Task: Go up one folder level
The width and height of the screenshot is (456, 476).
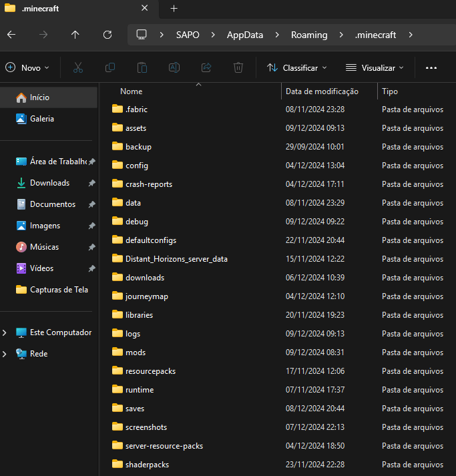Action: (75, 35)
